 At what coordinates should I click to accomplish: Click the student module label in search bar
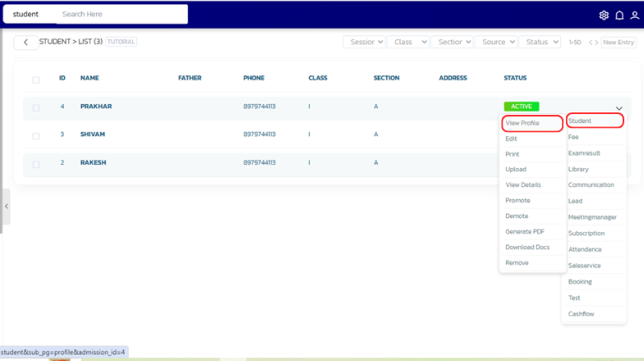25,14
